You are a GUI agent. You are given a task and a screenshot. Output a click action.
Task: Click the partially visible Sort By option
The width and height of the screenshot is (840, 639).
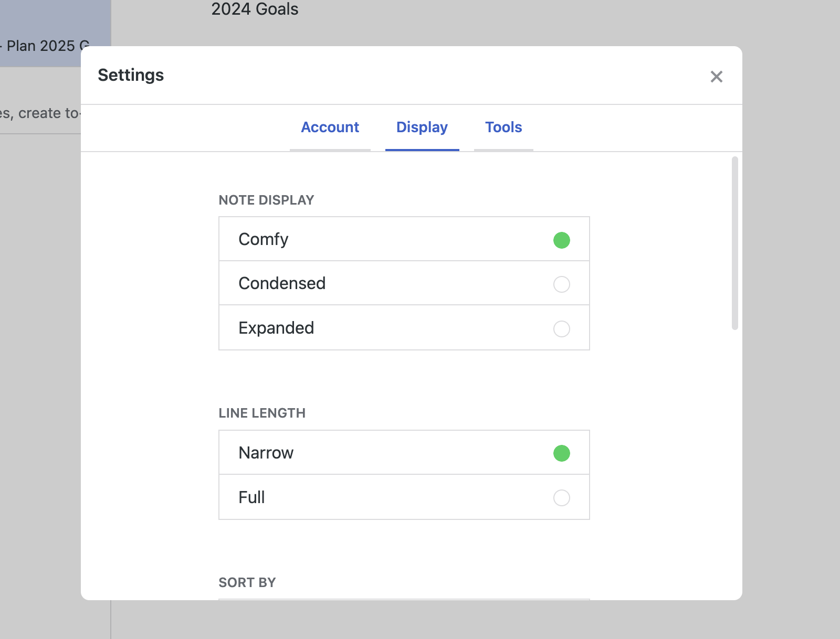tap(247, 582)
